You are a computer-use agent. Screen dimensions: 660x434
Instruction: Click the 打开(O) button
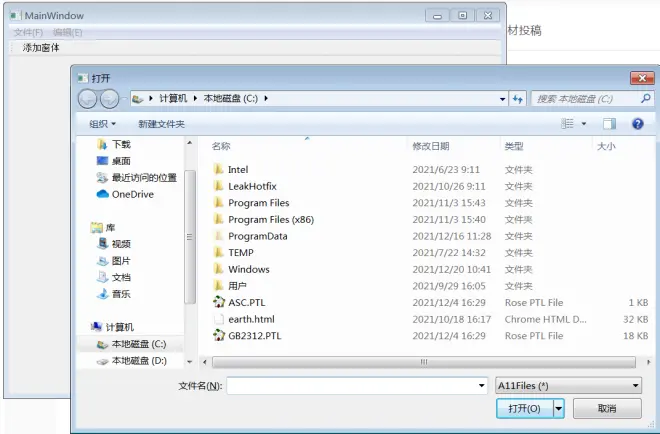click(525, 408)
